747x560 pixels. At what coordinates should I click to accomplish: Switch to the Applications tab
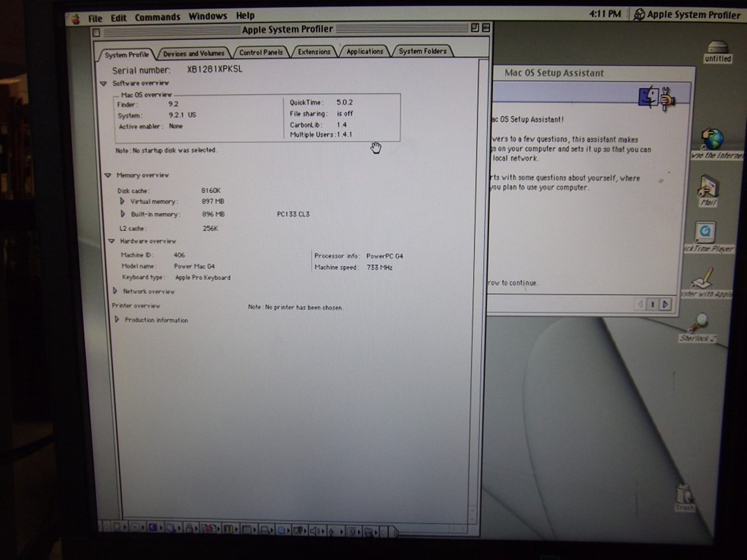(365, 51)
